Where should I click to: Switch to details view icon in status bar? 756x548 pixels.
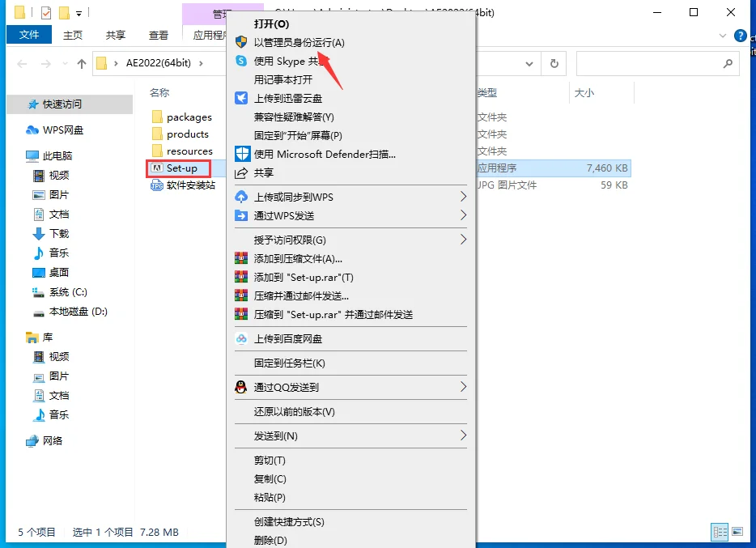[720, 532]
